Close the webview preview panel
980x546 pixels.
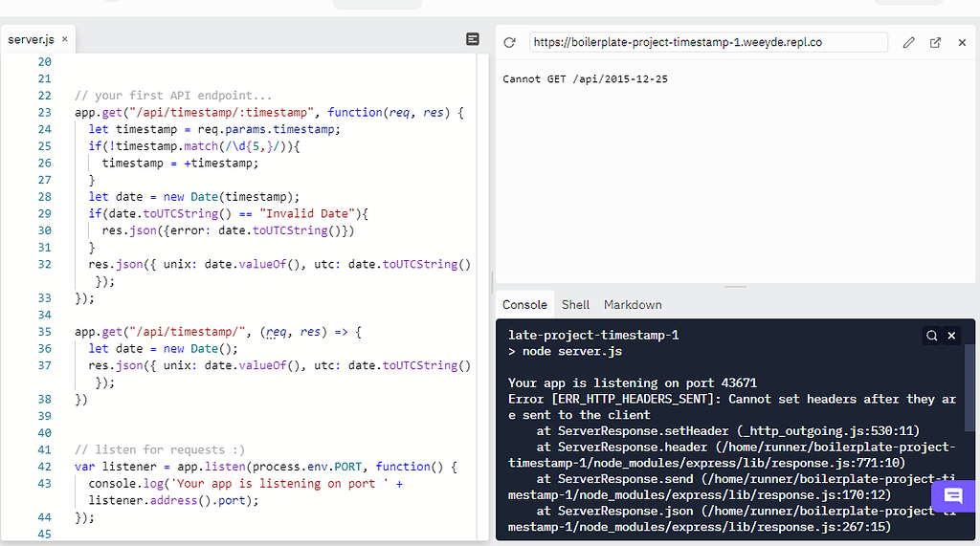[962, 42]
